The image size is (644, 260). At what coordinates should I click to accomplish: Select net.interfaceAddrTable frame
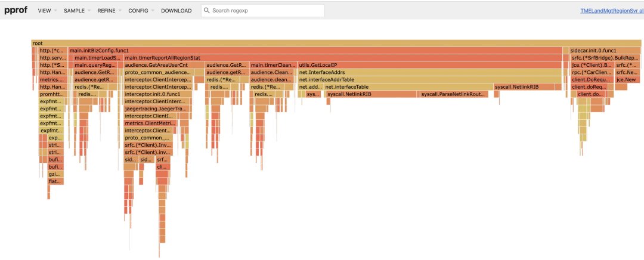point(429,80)
